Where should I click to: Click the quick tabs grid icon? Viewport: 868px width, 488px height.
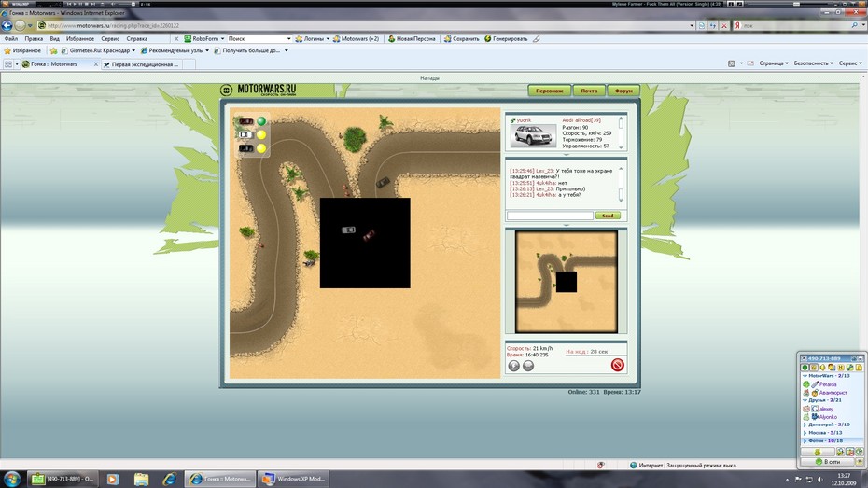7,64
